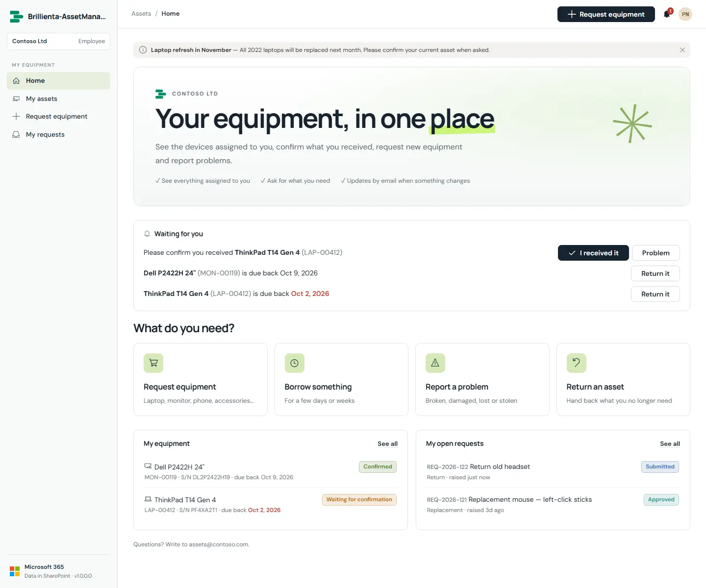Click Return it for the overdue ThinkPad T14
The height and width of the screenshot is (588, 706).
click(655, 294)
